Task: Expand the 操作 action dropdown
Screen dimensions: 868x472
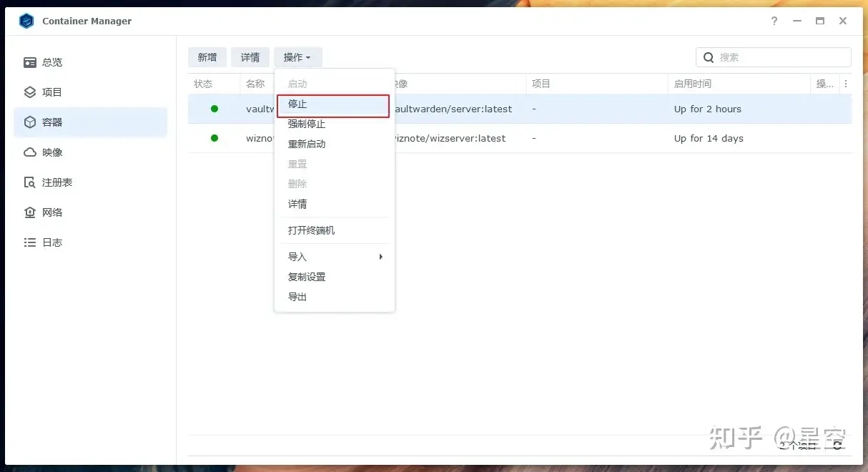Action: 297,57
